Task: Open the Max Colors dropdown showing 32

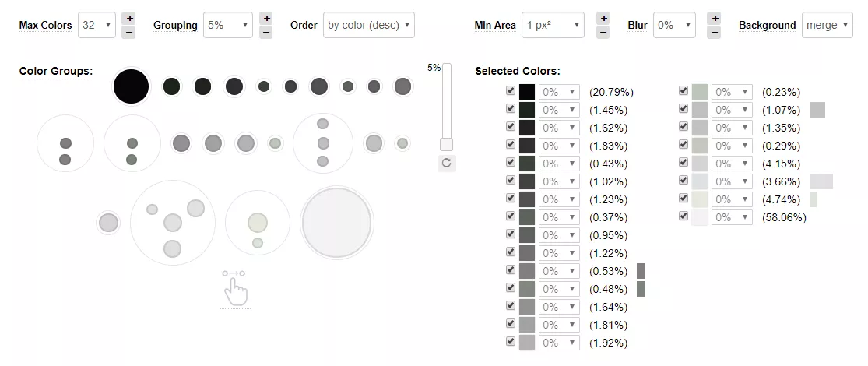Action: pos(97,25)
